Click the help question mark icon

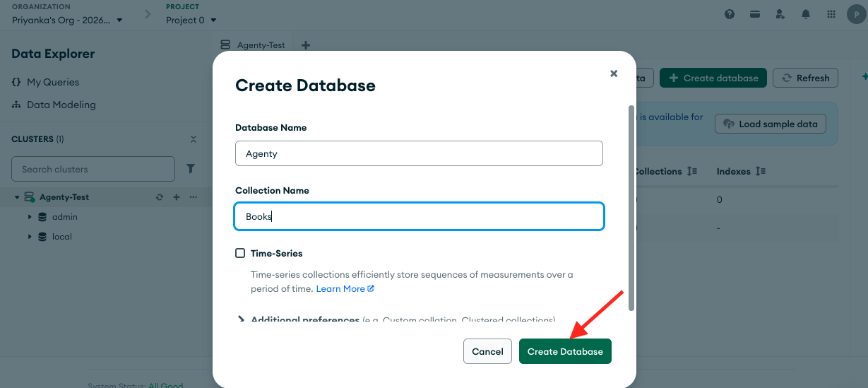(x=730, y=14)
